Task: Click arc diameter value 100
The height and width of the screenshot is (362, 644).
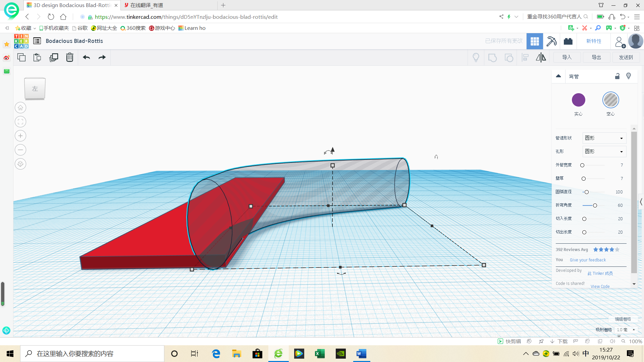Action: pos(619,192)
